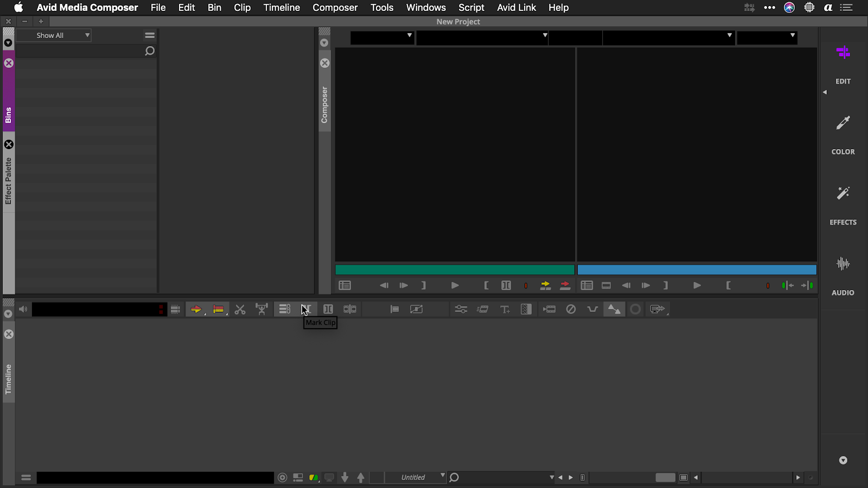Viewport: 868px width, 488px height.
Task: Select the Lift/Overwrite segment mode tool
Action: coord(219,309)
